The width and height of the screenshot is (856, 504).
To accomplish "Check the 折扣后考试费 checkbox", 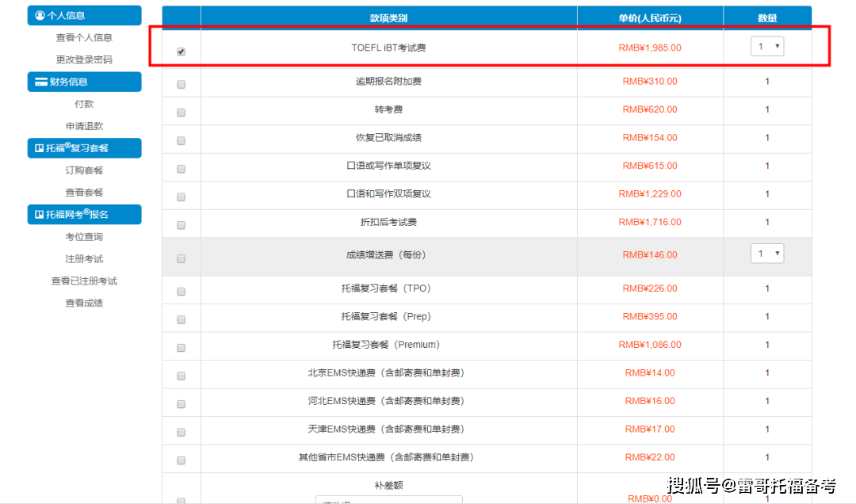I will point(181,226).
